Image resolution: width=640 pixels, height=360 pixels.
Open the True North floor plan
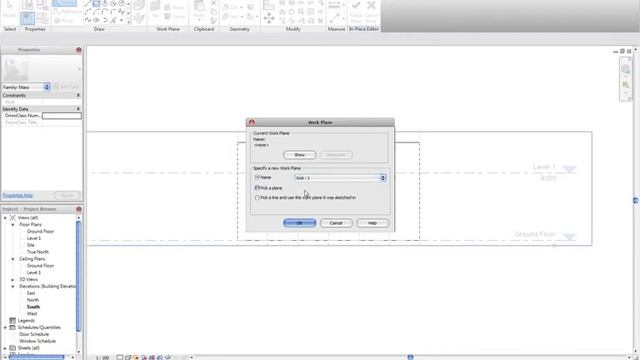click(x=38, y=252)
